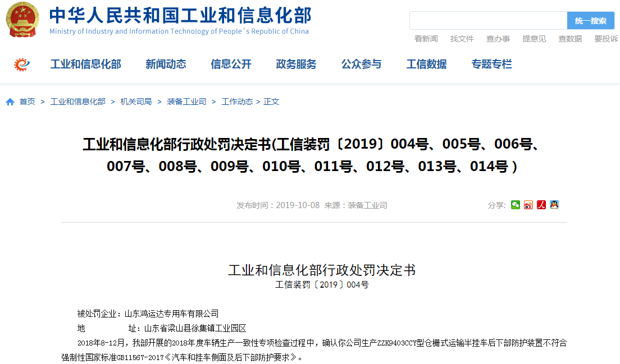The height and width of the screenshot is (364, 620).
Task: Click document number 工信装罚〔2019〕004号
Action: click(x=322, y=285)
